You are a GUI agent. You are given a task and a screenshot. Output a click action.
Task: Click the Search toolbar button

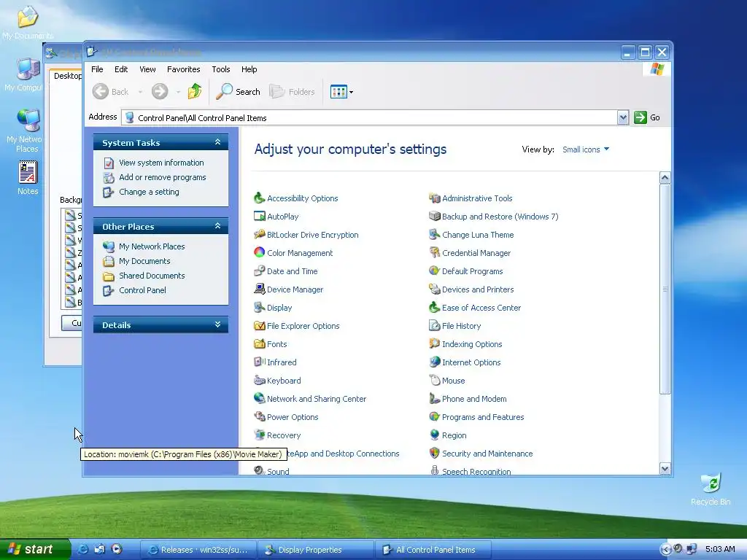(238, 91)
